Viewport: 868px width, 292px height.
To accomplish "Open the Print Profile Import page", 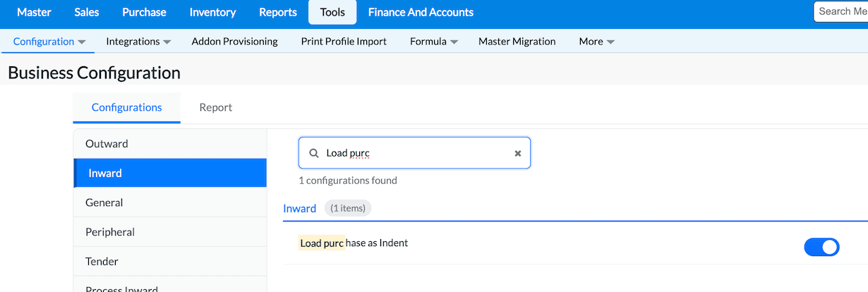I will pyautogui.click(x=344, y=42).
